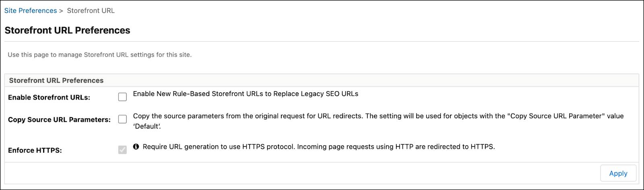Click the greyed-out Enforce HTTPS checkbox
The image size is (644, 190).
(122, 150)
